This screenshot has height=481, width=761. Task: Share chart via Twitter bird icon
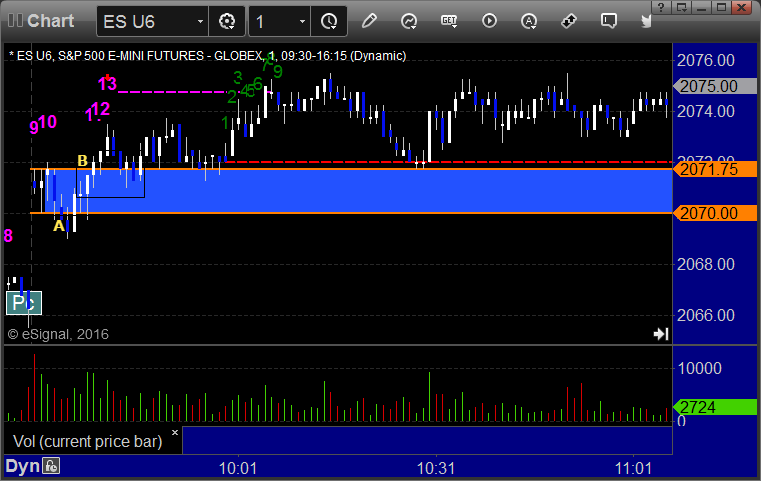point(646,21)
